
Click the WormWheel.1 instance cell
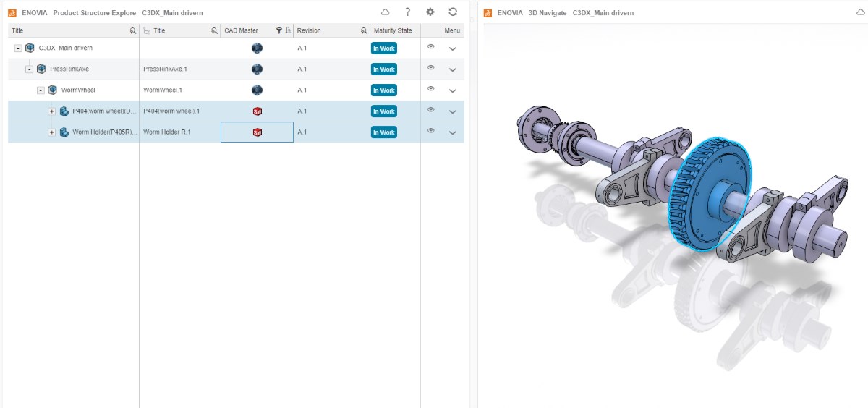(163, 90)
